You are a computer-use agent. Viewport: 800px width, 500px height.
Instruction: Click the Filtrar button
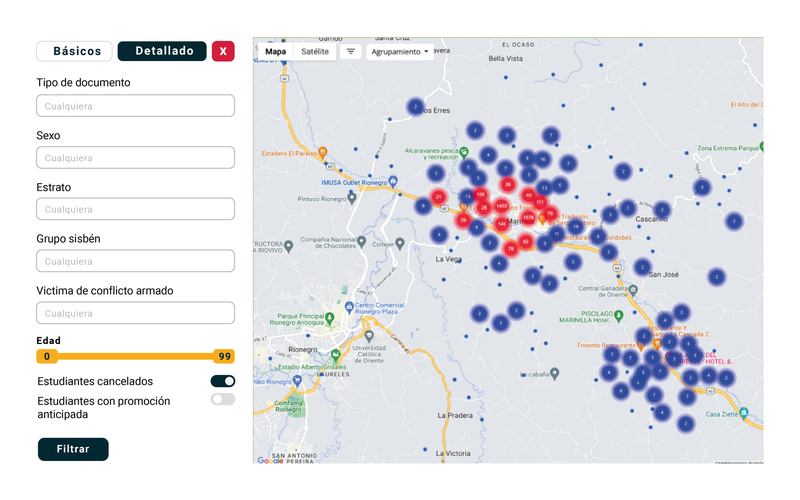[73, 449]
